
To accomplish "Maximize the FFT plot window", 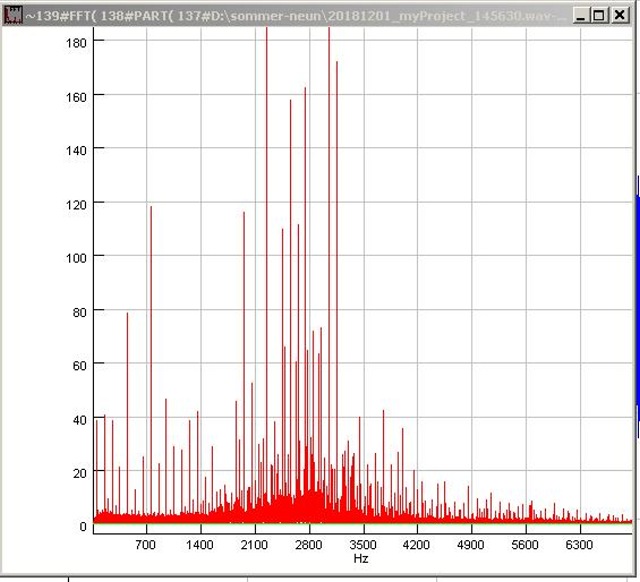I will [x=598, y=15].
